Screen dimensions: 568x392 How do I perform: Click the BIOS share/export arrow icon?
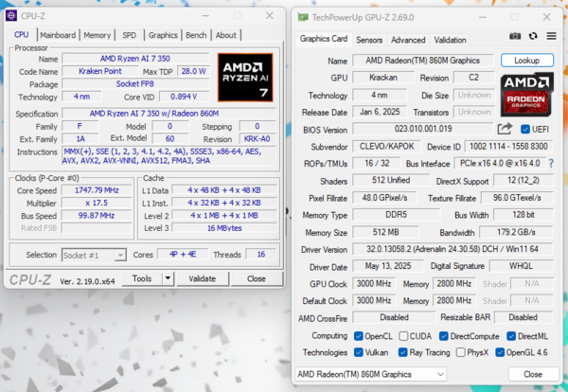505,129
